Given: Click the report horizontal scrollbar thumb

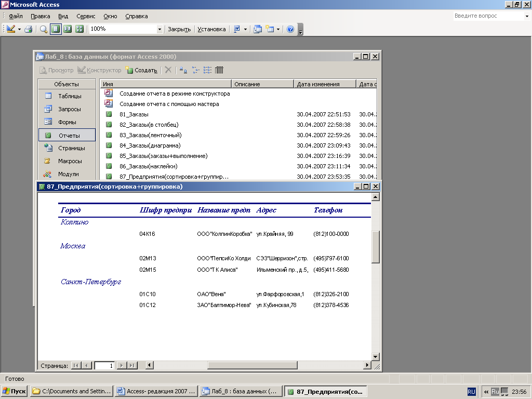Looking at the screenshot, I should click(x=252, y=365).
